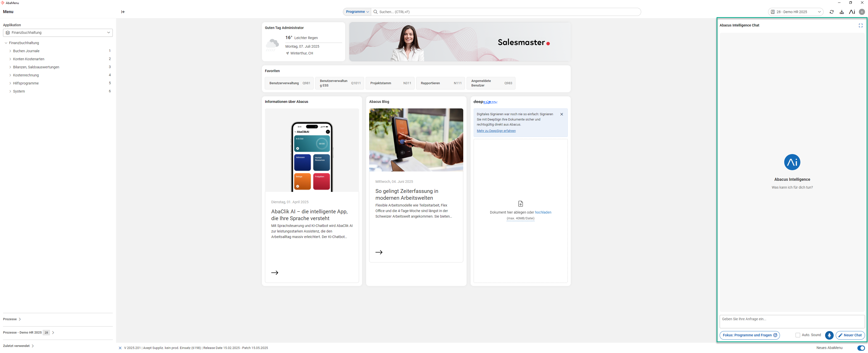Enable the Auto. Sound checkbox

click(798, 335)
